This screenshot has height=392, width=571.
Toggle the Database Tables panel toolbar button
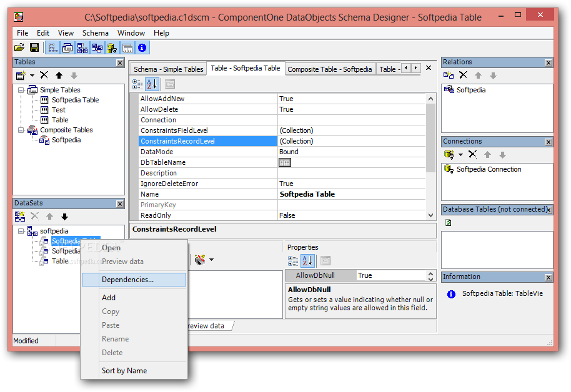pos(127,47)
